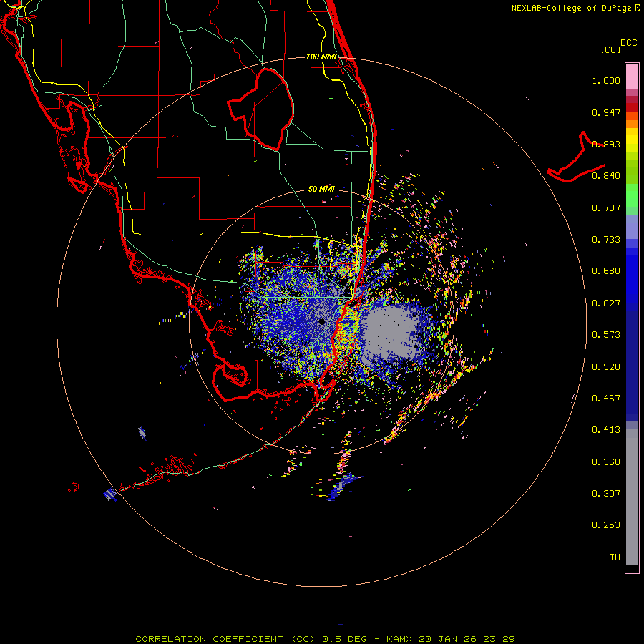
Task: Click the CORRELATION COEFFICIENT (CC) caption text
Action: (225, 639)
